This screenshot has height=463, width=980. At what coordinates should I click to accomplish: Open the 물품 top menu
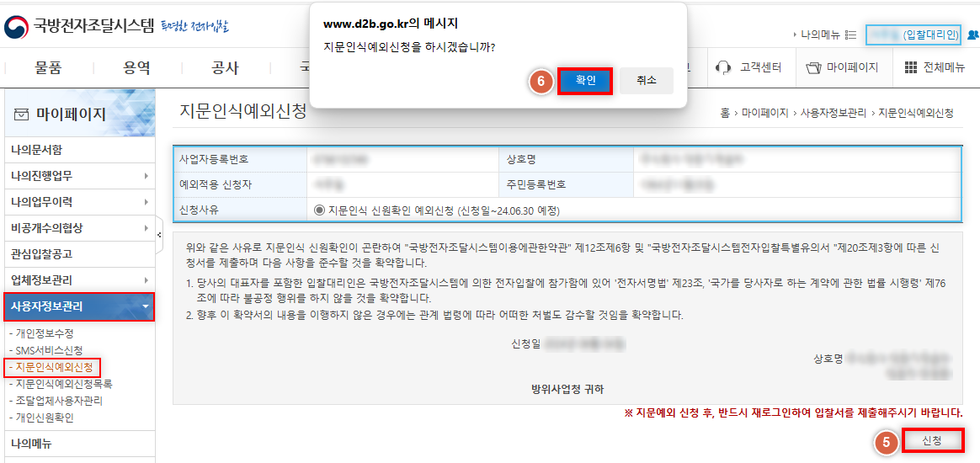pos(48,67)
